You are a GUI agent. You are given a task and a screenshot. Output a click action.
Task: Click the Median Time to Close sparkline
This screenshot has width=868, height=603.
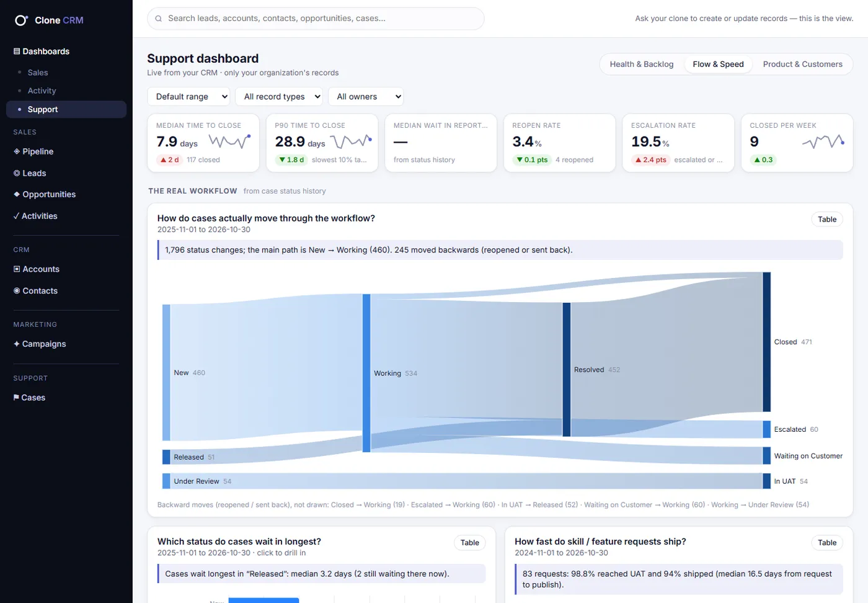[229, 141]
